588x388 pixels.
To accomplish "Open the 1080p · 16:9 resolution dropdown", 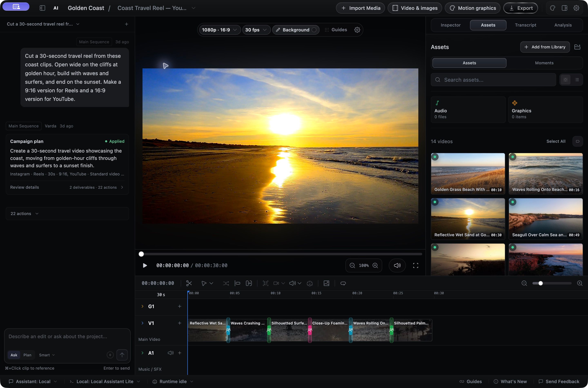I will pos(220,30).
